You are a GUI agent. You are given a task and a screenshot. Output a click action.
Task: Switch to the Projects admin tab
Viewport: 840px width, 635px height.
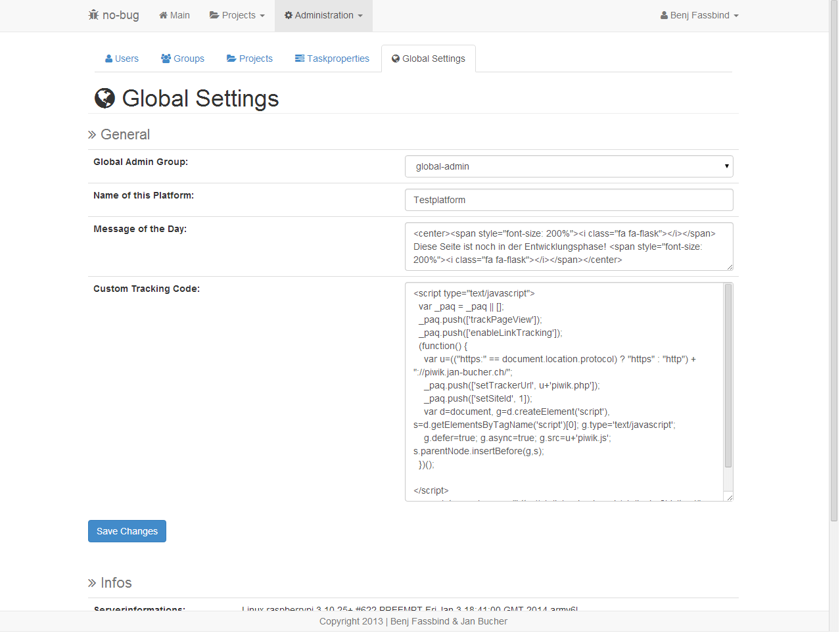point(250,59)
